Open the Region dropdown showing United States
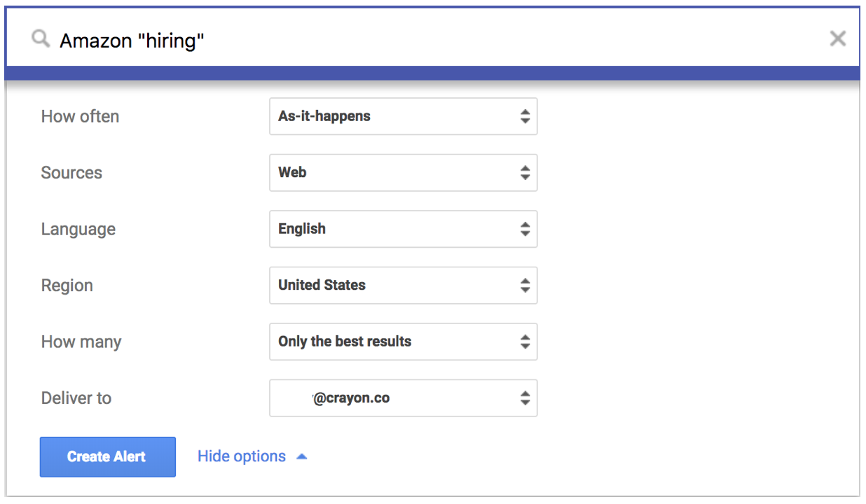The image size is (866, 504). pos(402,286)
